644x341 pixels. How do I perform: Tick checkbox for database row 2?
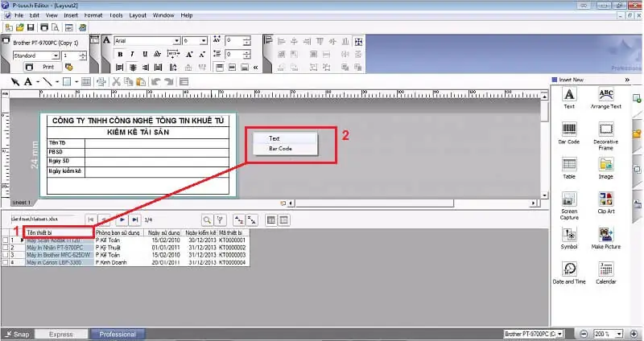(x=6, y=248)
